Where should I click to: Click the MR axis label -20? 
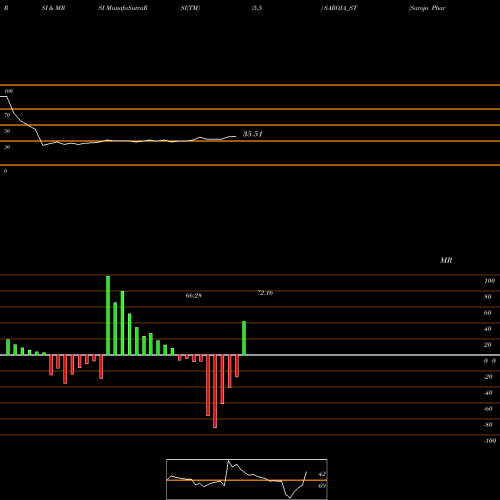[x=488, y=377]
